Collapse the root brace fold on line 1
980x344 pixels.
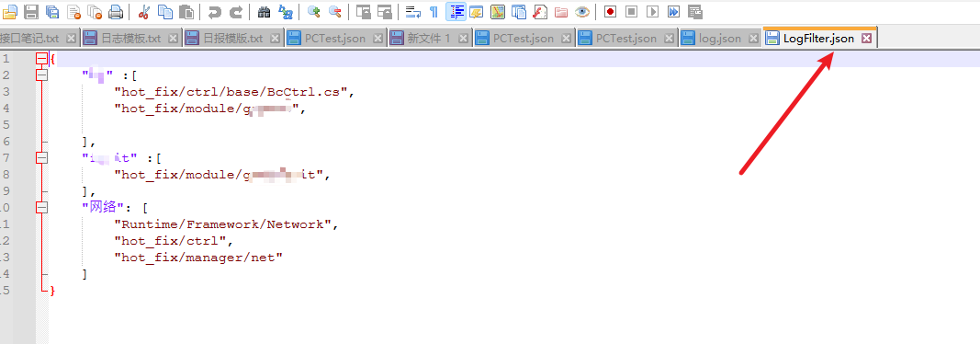pos(42,59)
